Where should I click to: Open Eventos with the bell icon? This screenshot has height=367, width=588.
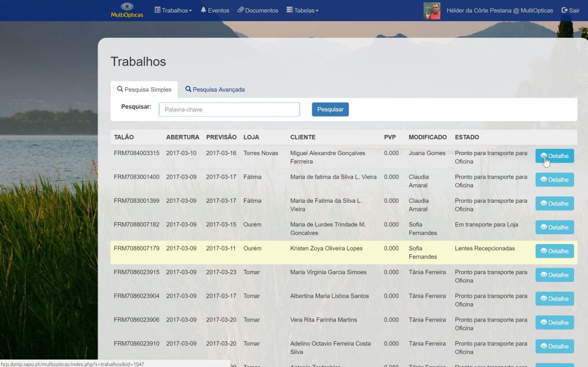(x=215, y=10)
